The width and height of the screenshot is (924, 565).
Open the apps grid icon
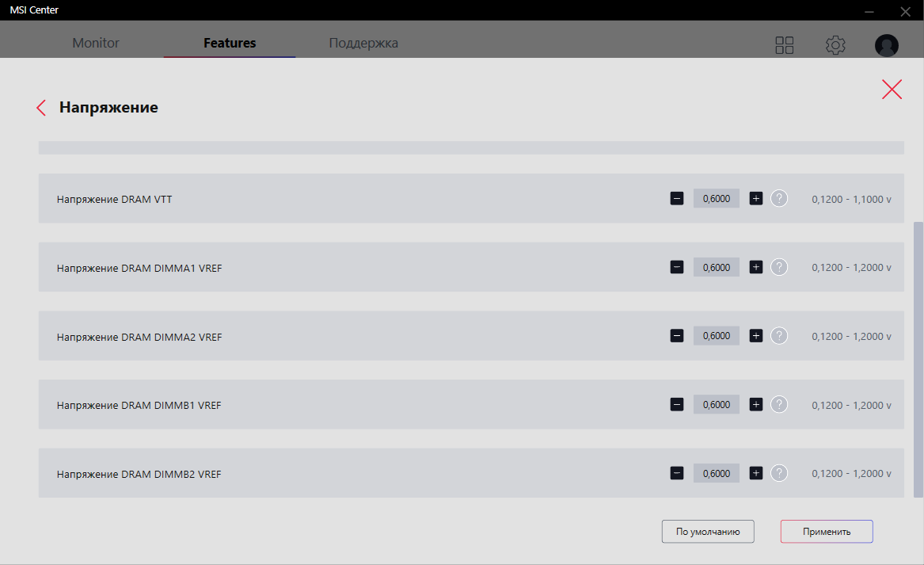pyautogui.click(x=784, y=45)
